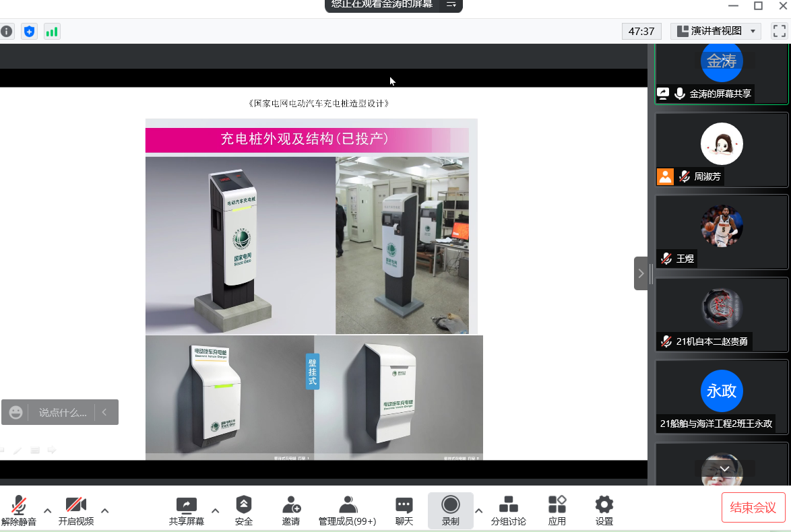Viewport: 791px width, 532px height.
Task: Open the 应用 apps panel
Action: click(x=557, y=510)
